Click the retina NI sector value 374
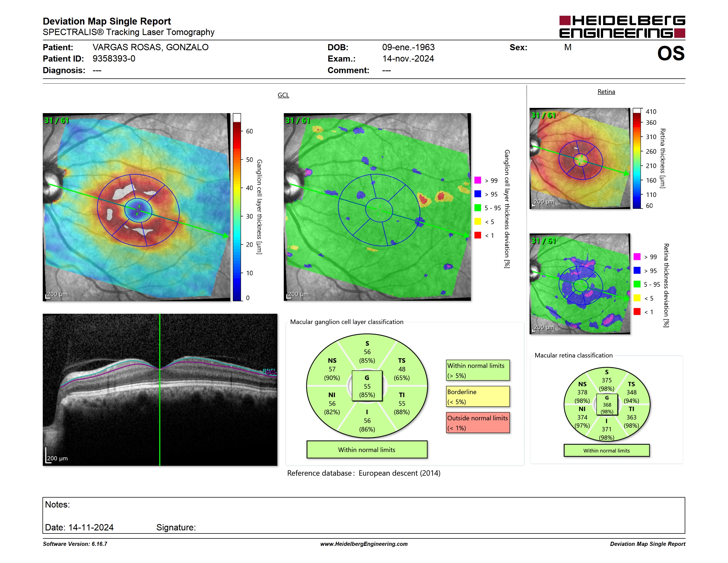The width and height of the screenshot is (728, 563). click(582, 417)
